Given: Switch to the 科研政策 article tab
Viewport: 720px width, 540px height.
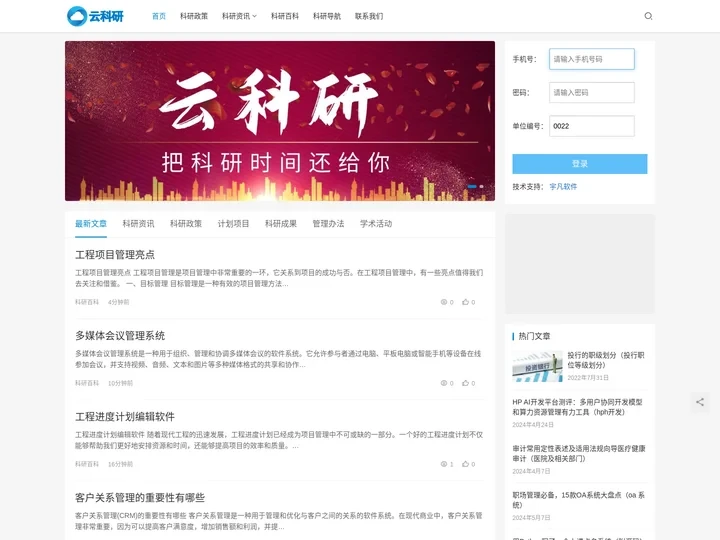Looking at the screenshot, I should coord(186,224).
